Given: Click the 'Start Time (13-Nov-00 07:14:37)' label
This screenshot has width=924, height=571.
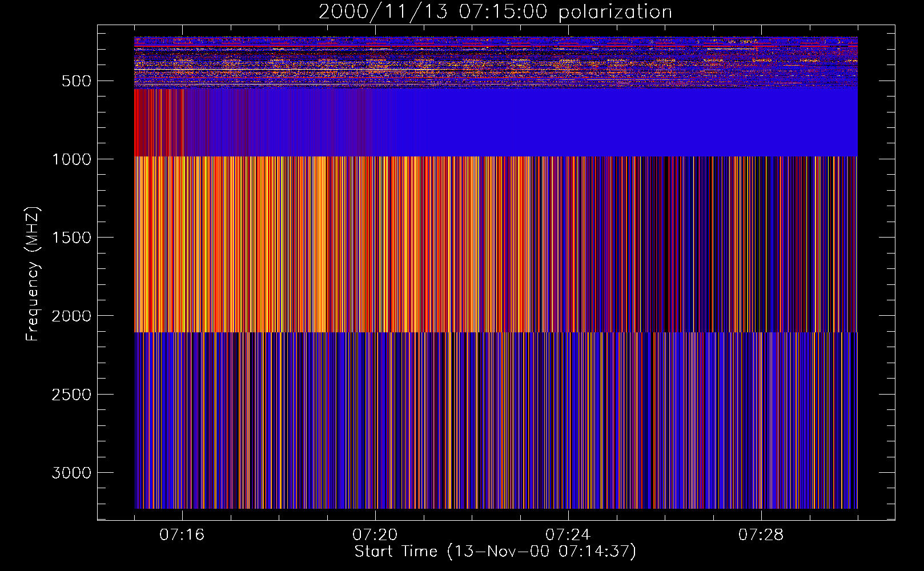Looking at the screenshot, I should (495, 552).
